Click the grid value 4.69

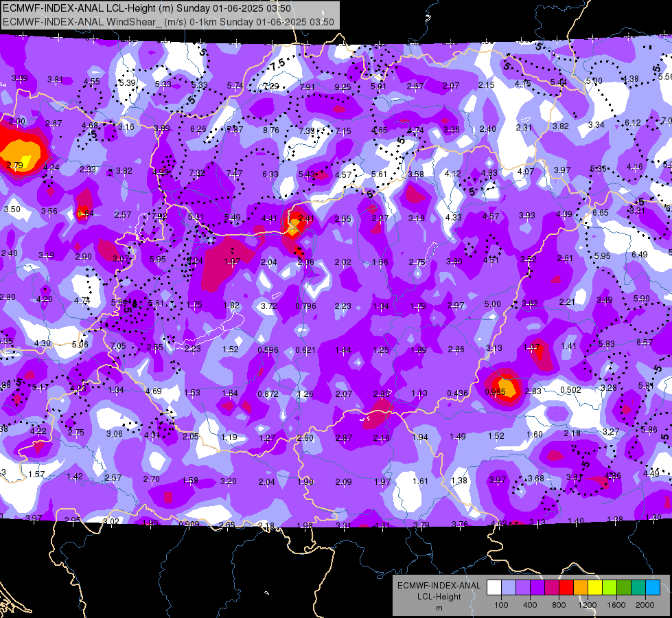click(154, 391)
